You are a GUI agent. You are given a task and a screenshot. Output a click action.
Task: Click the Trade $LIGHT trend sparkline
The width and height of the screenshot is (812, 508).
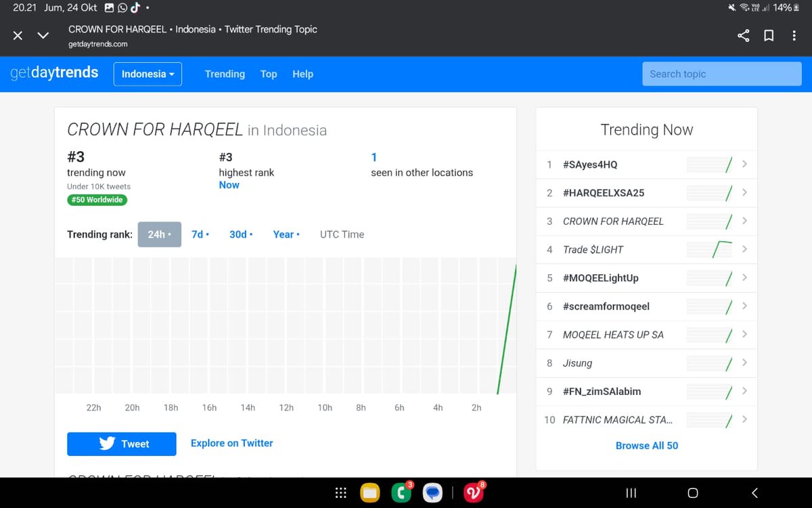pos(710,250)
